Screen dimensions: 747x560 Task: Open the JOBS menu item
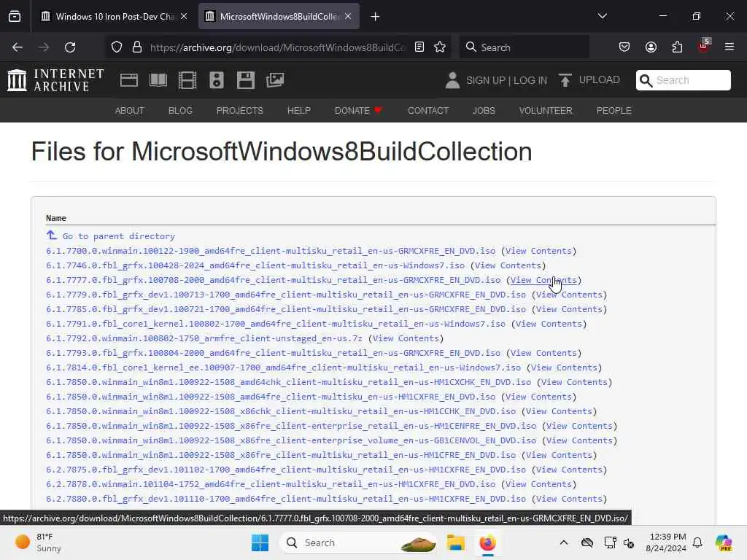[484, 111]
